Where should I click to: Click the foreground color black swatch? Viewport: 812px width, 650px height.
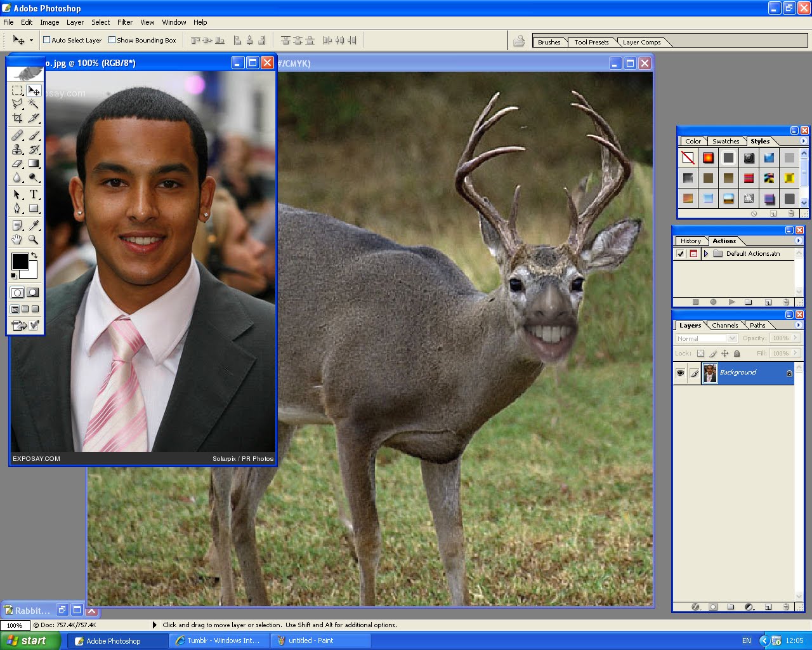(x=20, y=261)
